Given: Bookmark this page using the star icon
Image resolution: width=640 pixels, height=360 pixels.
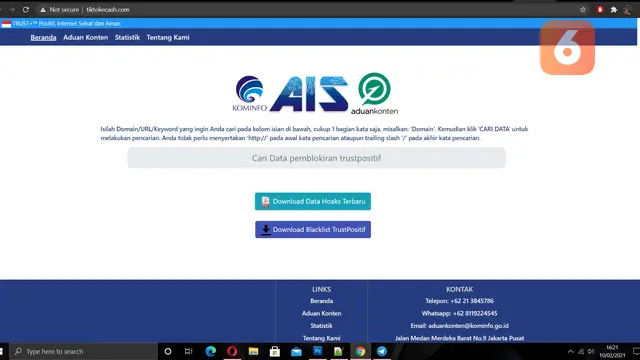Looking at the screenshot, I should point(583,9).
